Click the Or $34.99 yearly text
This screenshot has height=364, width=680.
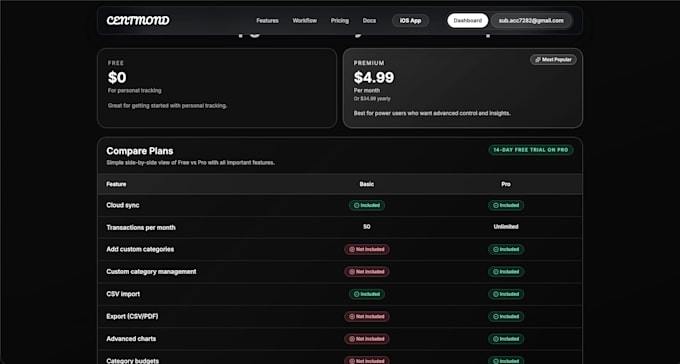pos(372,99)
